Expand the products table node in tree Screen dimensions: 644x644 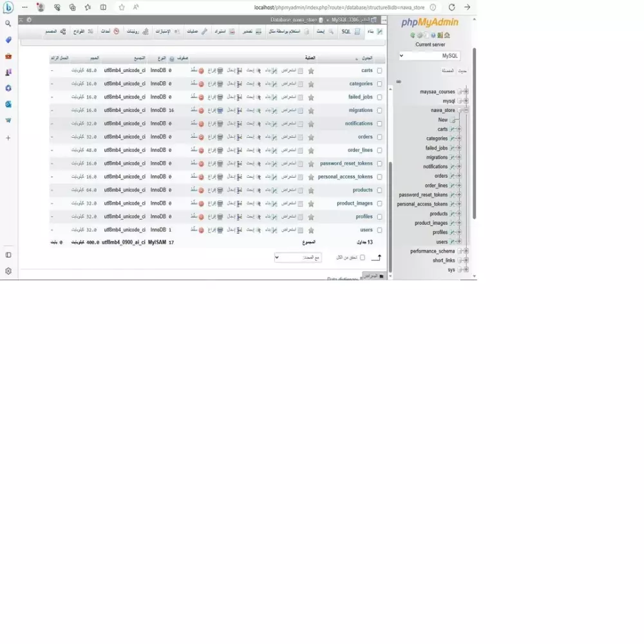coord(459,214)
